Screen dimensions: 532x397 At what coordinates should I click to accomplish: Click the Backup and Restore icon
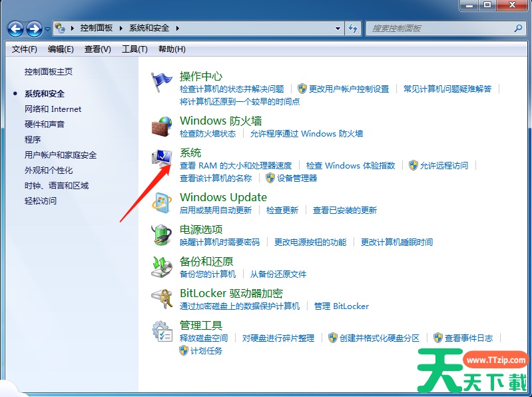coord(162,266)
